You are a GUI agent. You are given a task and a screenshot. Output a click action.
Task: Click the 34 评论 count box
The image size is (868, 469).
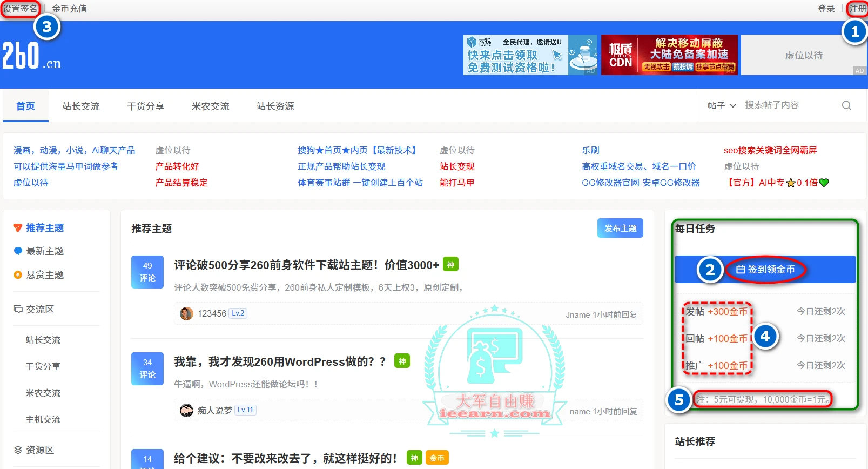tap(147, 368)
